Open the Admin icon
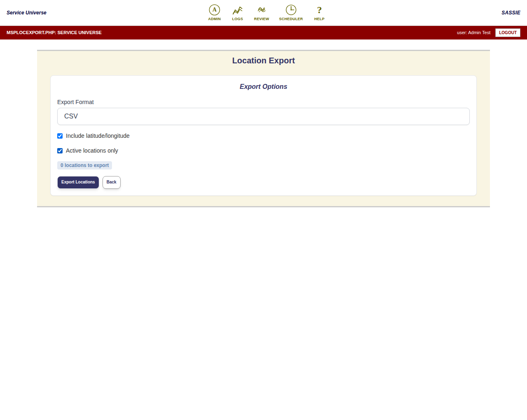 (x=215, y=10)
